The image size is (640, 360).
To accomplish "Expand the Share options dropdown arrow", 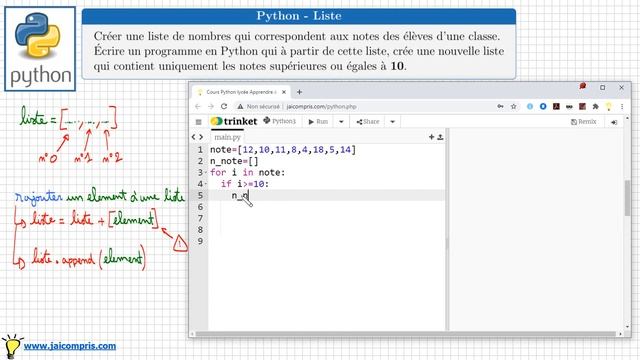I will 392,122.
